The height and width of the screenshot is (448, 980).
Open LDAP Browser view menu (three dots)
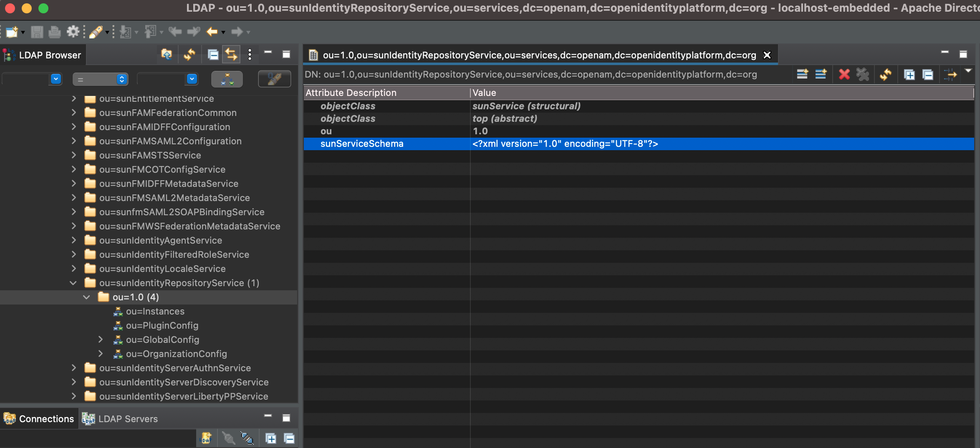(x=250, y=54)
